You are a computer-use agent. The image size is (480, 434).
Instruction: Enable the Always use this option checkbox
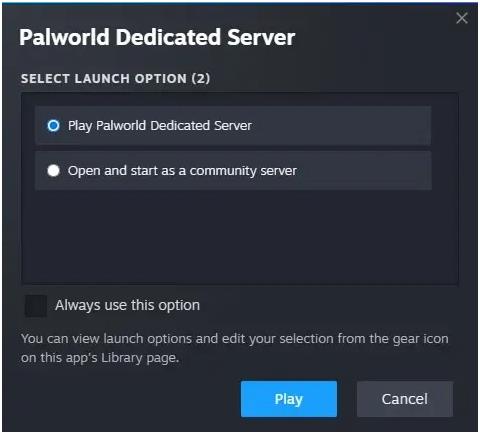(36, 305)
